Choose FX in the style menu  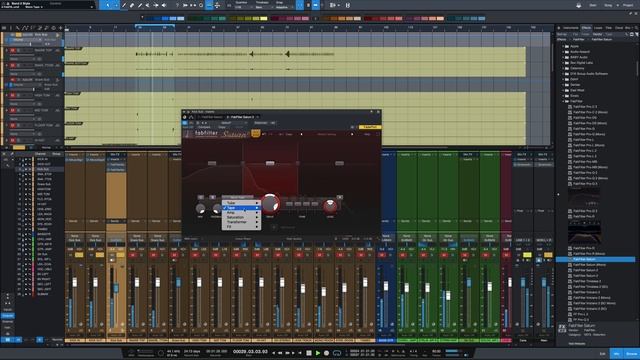tap(241, 227)
